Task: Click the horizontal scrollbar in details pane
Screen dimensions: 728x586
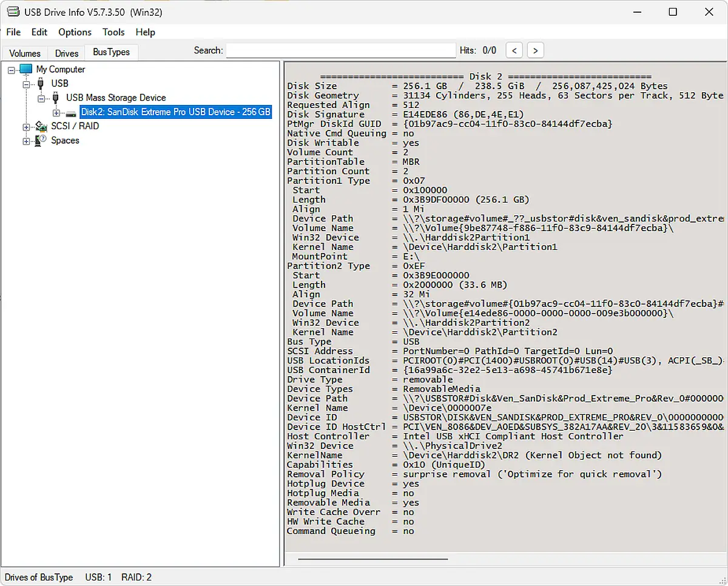Action: coord(372,559)
